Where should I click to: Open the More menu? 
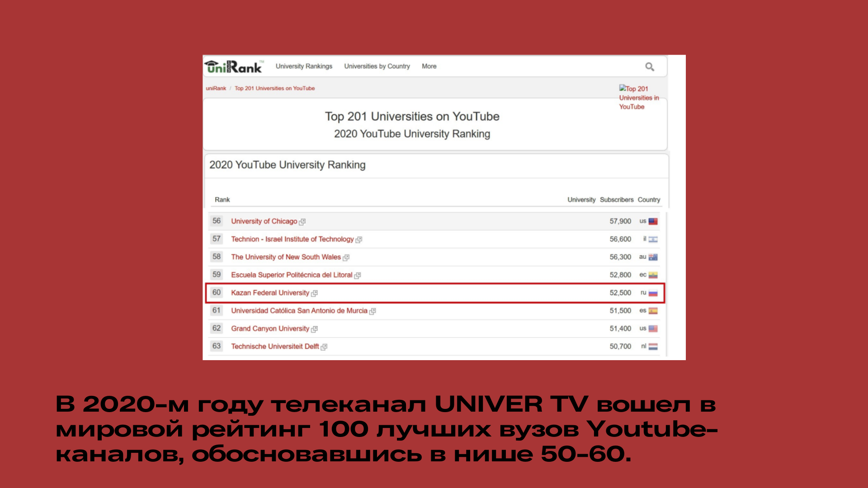429,66
